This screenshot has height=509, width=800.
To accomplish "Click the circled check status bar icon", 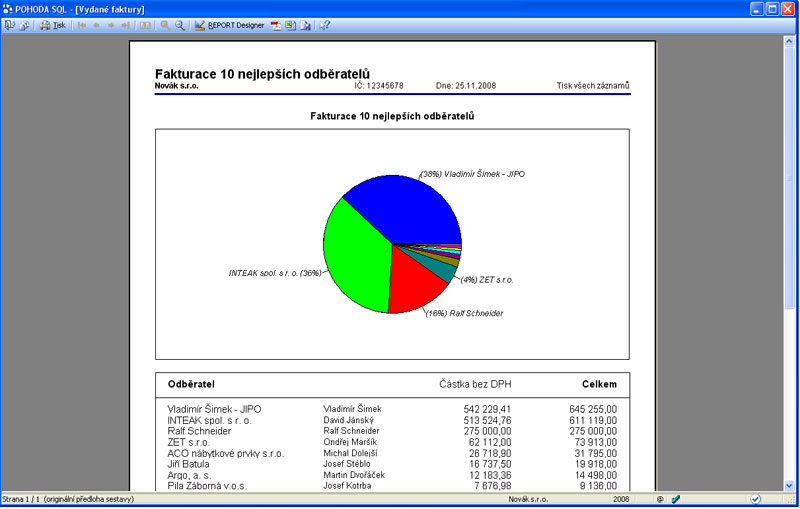I will (x=756, y=499).
